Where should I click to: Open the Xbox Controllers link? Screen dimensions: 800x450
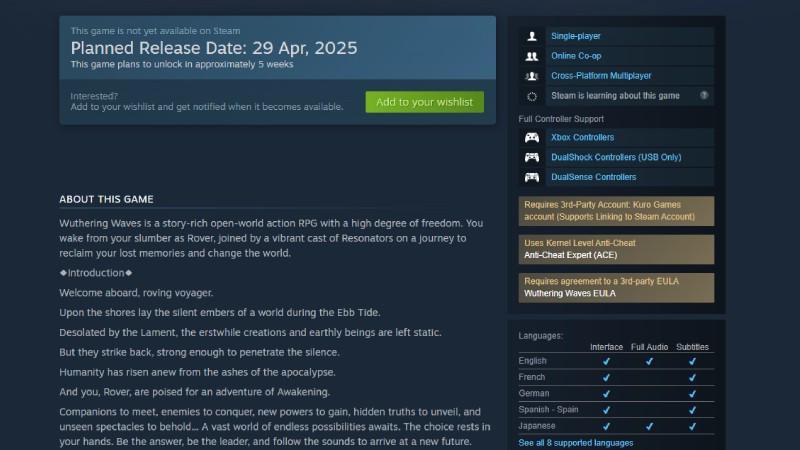click(x=582, y=137)
